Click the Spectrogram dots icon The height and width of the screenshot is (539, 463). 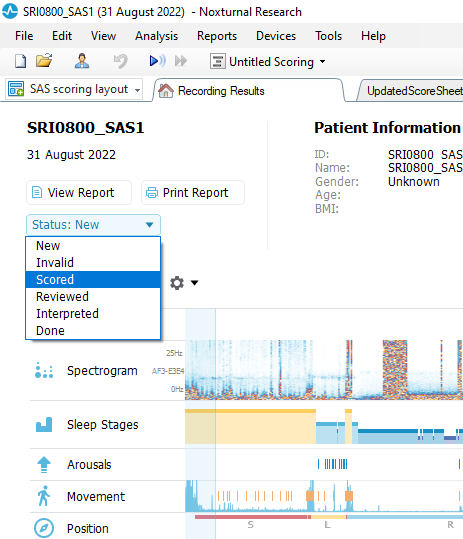point(44,371)
